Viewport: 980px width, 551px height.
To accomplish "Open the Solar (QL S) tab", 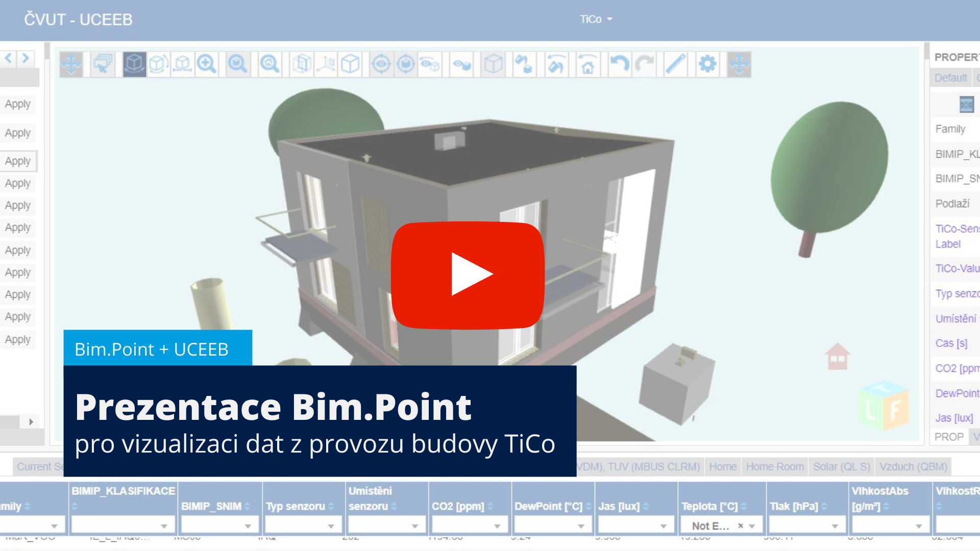I will (842, 467).
